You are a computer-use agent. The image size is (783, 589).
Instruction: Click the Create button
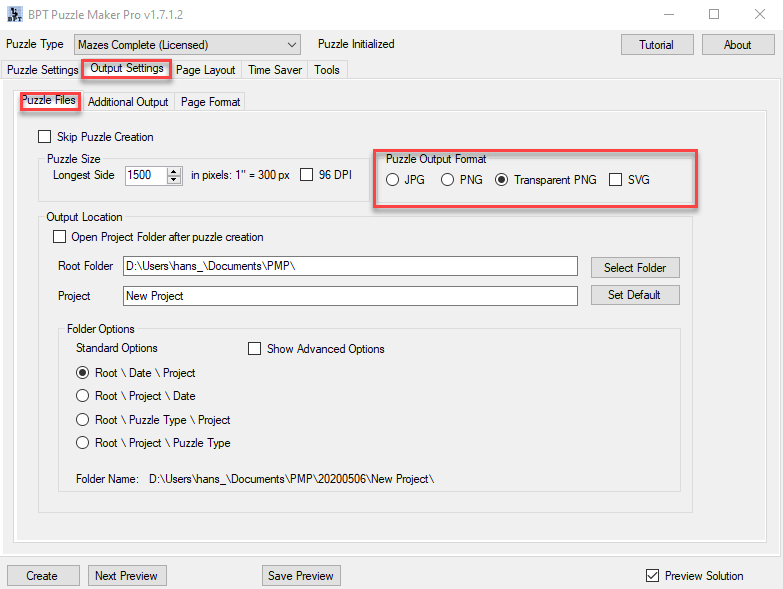tap(43, 576)
